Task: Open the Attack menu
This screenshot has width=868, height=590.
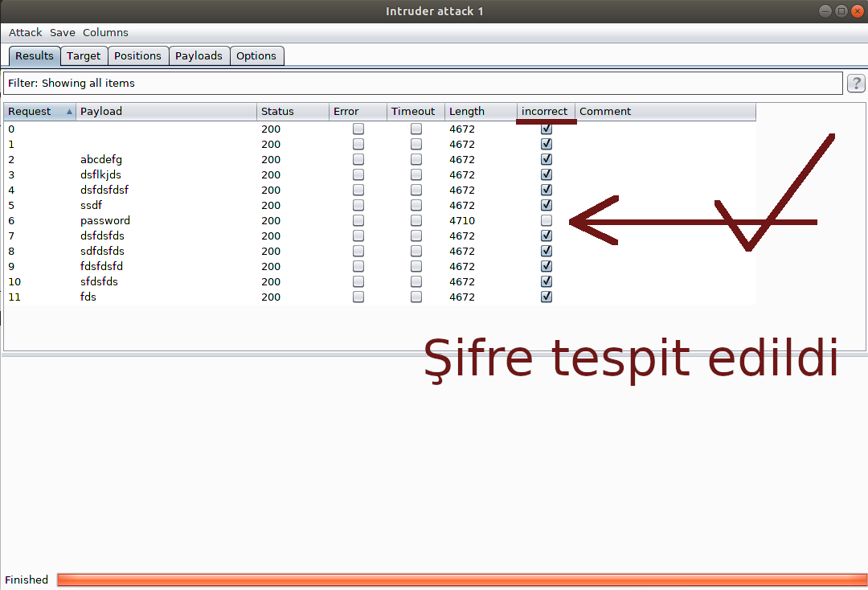Action: (x=25, y=33)
